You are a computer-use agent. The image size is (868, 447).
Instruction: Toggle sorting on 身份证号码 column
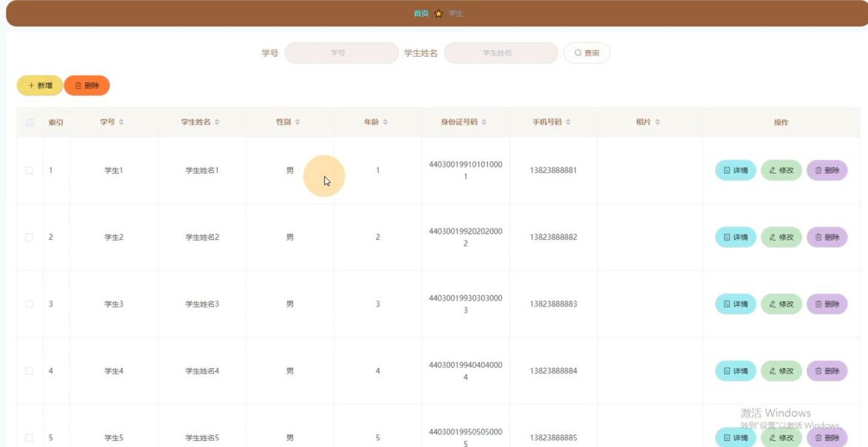coord(484,122)
